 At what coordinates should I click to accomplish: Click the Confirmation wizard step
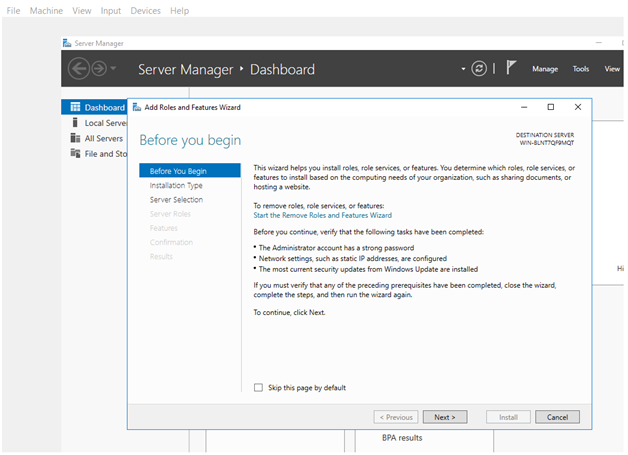click(171, 242)
